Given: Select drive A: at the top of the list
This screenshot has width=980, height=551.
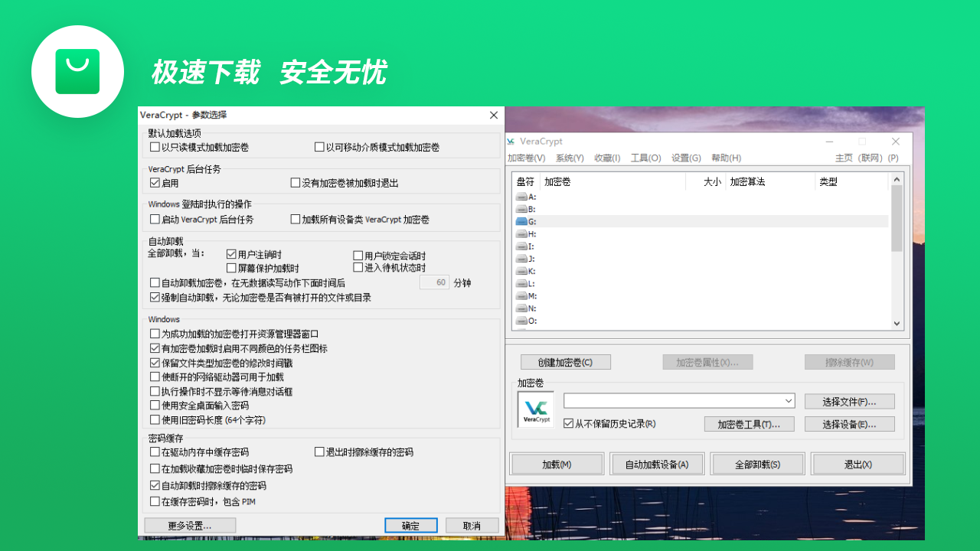Looking at the screenshot, I should pos(536,196).
